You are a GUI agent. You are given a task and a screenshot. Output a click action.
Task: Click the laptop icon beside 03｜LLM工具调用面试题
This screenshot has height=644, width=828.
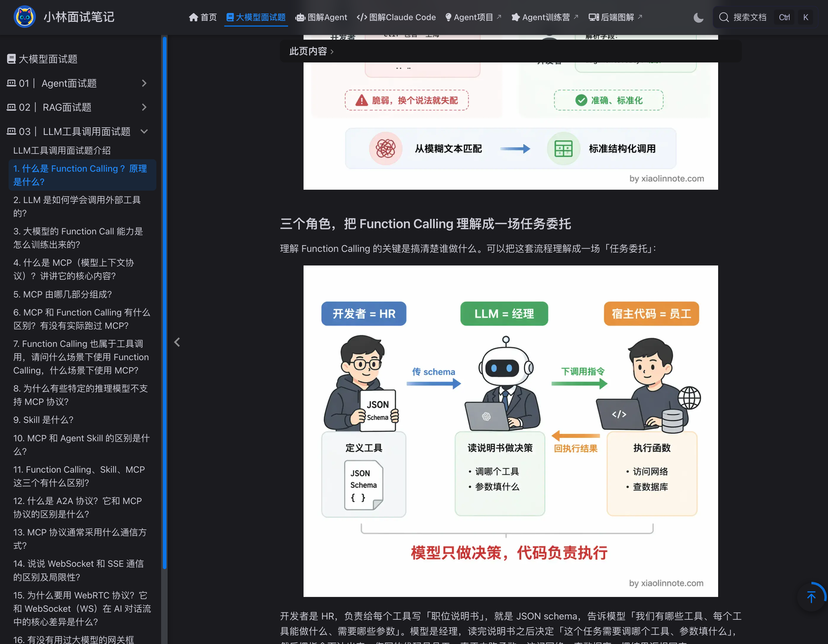pos(11,131)
